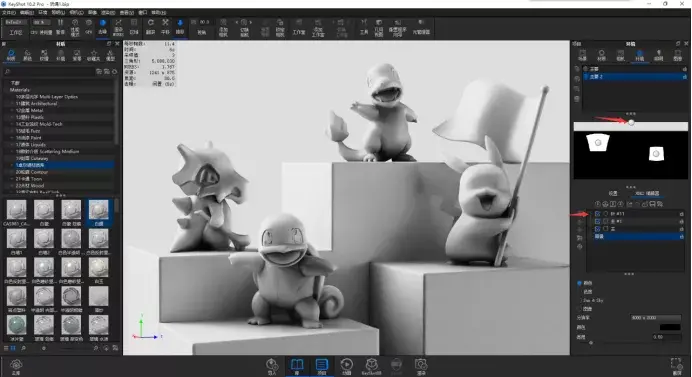This screenshot has width=692, height=377.
Task: Open the Window menu
Action: click(143, 12)
